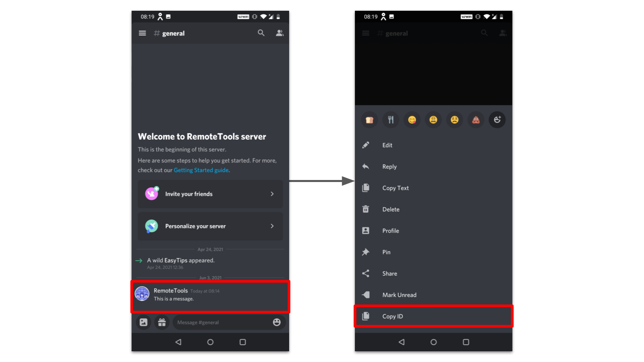Open the hamburger menu on left
The image size is (644, 362).
pyautogui.click(x=143, y=34)
